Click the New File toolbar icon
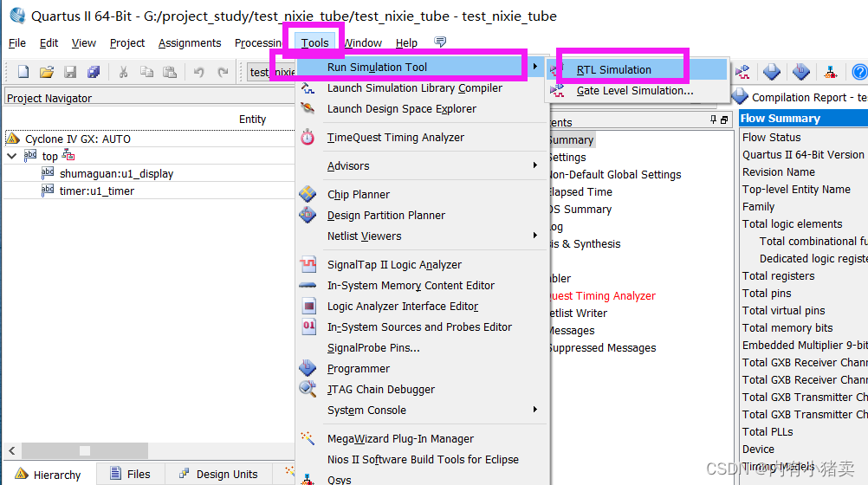 23,71
